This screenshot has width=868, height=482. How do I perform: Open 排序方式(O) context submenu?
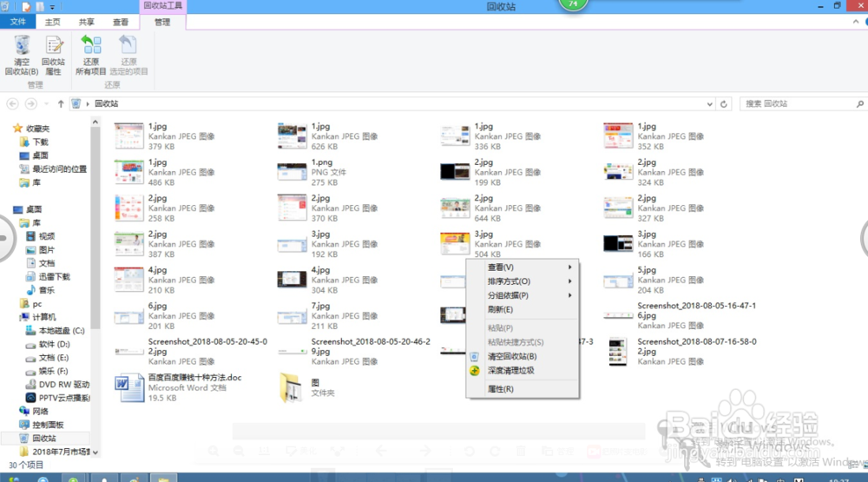coord(523,281)
